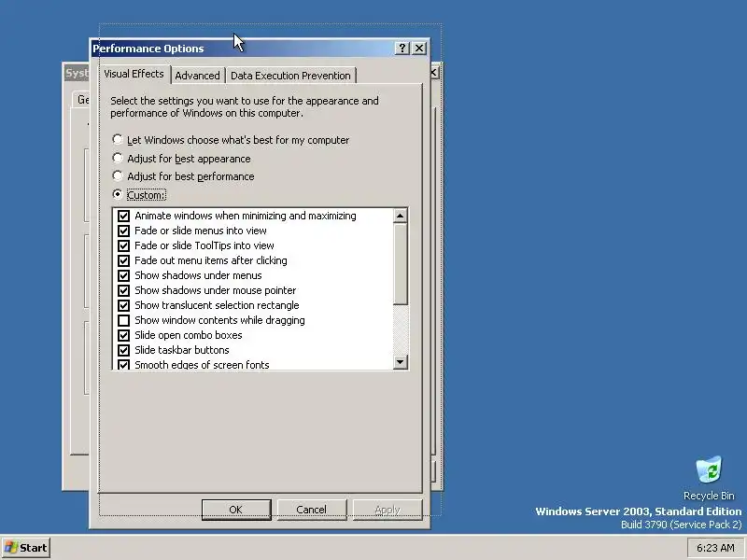Viewport: 747px width, 560px height.
Task: Close the Performance Options dialog
Action: tap(419, 49)
